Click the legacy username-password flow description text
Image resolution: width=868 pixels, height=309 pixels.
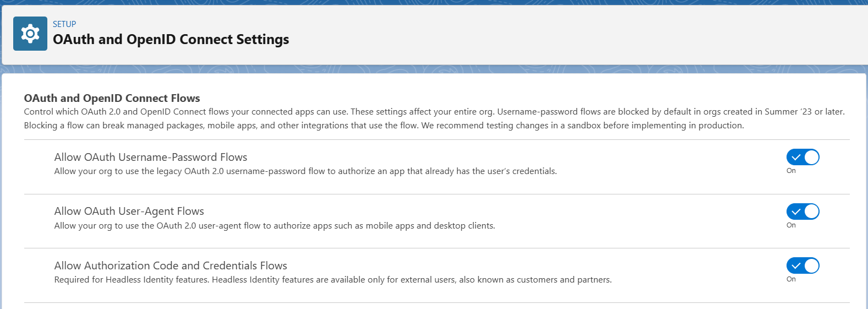click(305, 171)
